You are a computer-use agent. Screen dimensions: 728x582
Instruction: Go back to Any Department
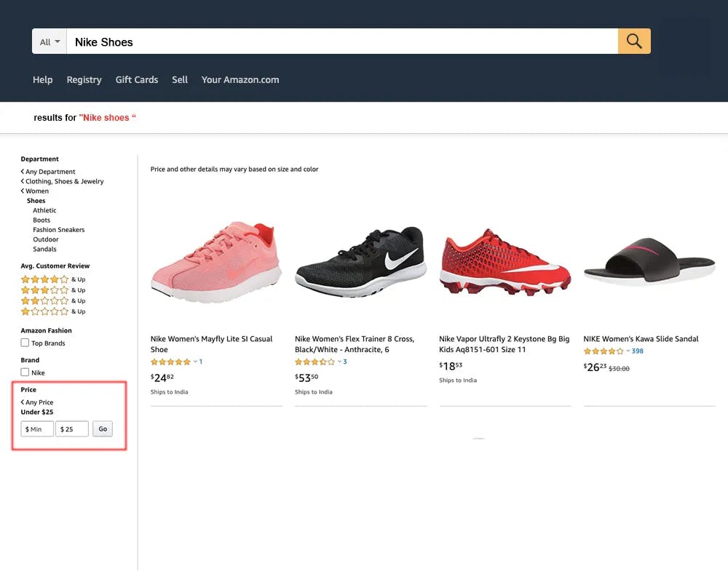tap(48, 172)
